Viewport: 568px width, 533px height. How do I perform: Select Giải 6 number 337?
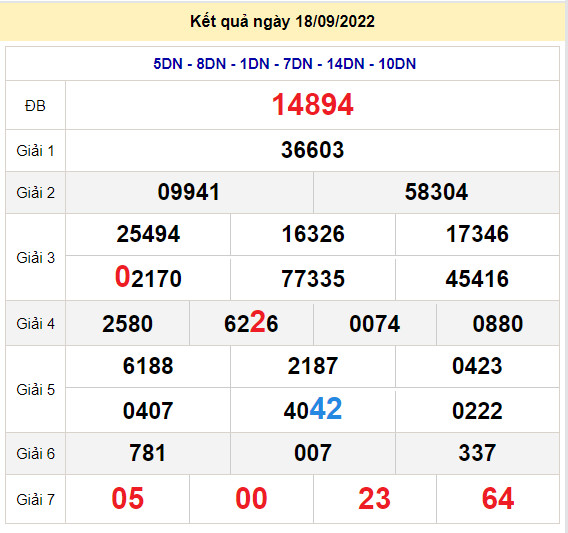[x=477, y=453]
